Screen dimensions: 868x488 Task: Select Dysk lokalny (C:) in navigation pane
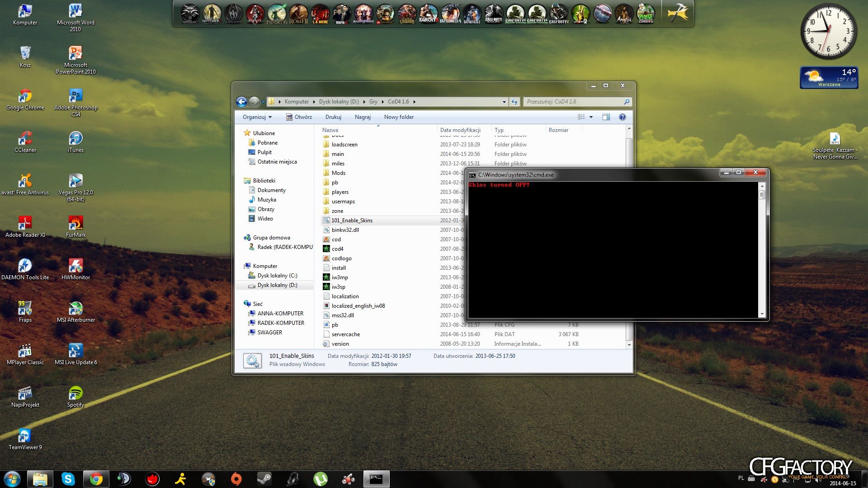[x=277, y=276]
